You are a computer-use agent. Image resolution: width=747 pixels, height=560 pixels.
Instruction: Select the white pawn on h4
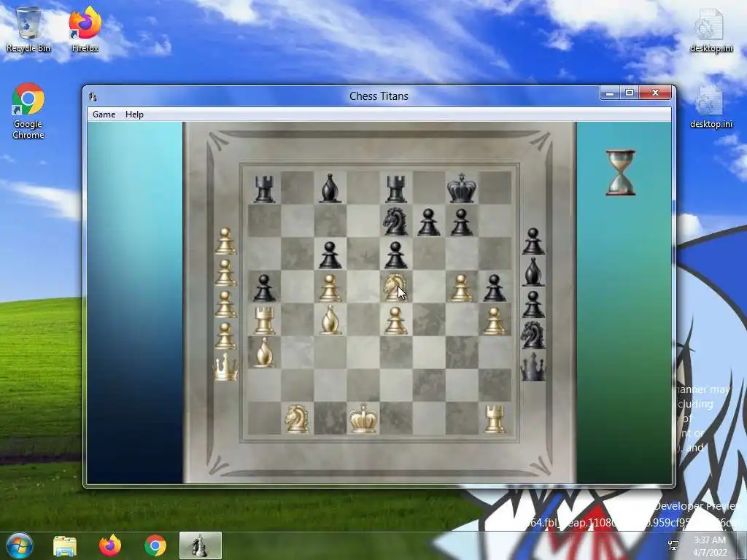tap(495, 321)
